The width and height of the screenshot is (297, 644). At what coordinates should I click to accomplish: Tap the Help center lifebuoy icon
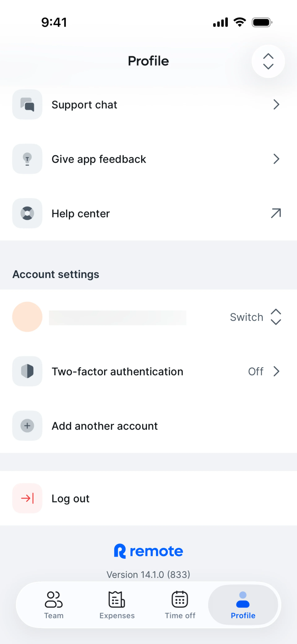click(27, 213)
